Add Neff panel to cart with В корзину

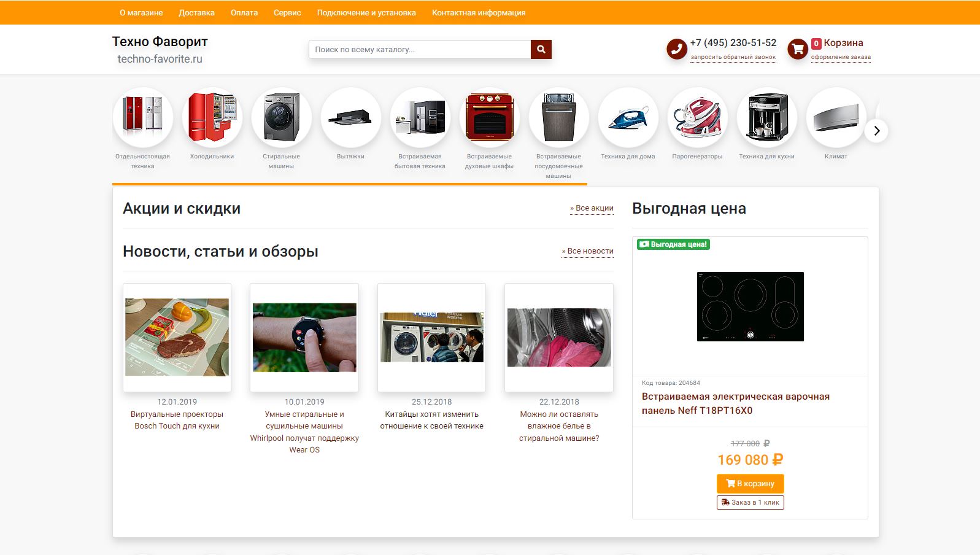coord(750,483)
